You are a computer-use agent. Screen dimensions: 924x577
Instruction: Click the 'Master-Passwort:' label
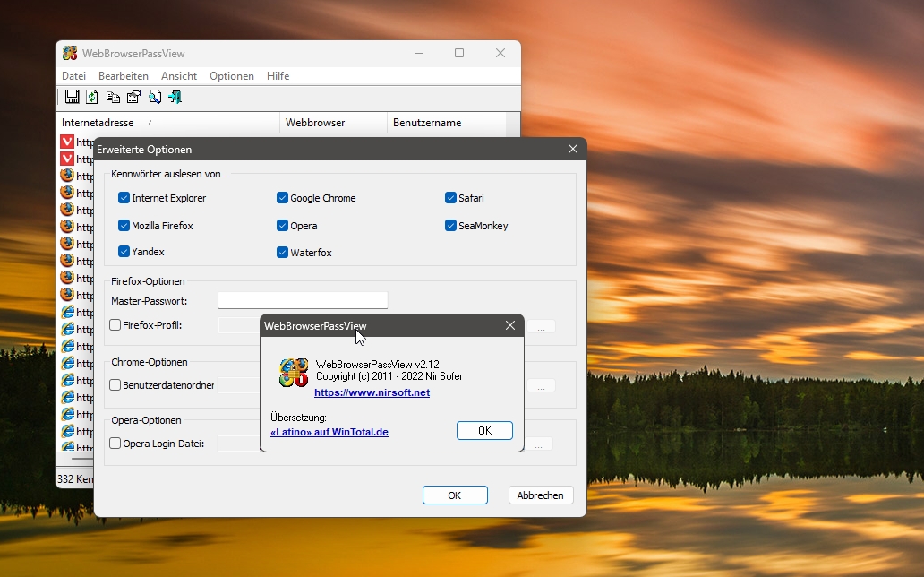(150, 301)
